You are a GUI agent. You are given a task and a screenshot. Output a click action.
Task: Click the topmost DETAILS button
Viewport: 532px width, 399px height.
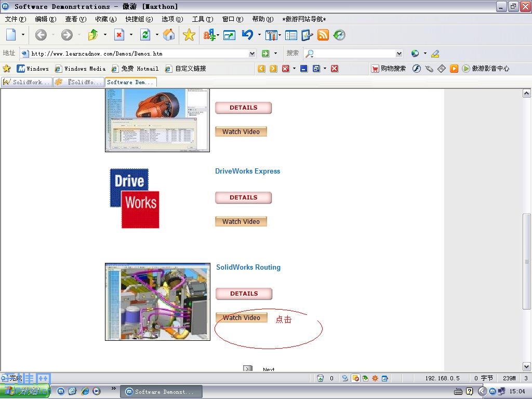(243, 108)
